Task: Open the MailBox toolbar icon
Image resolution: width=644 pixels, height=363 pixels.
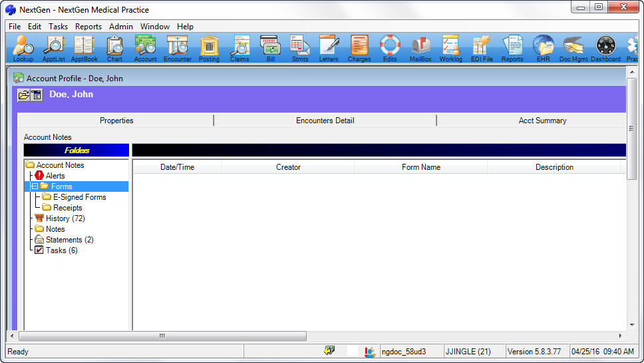Action: pos(420,49)
